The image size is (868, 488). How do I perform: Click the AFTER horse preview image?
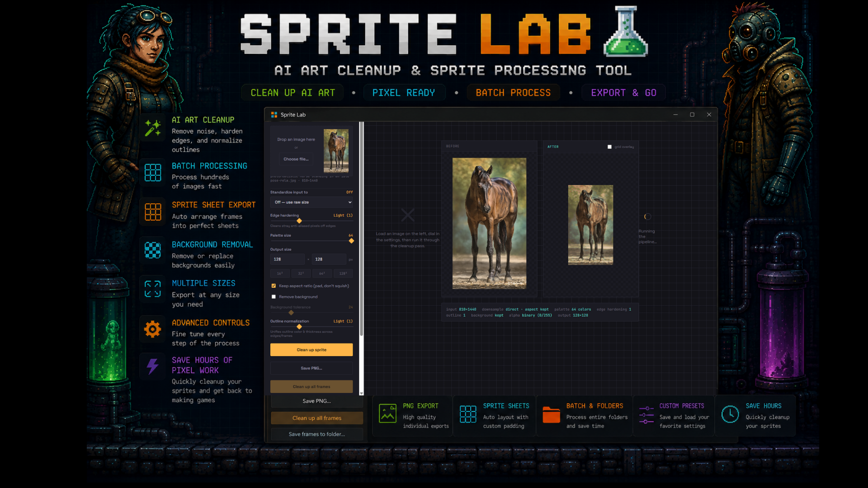tap(590, 225)
